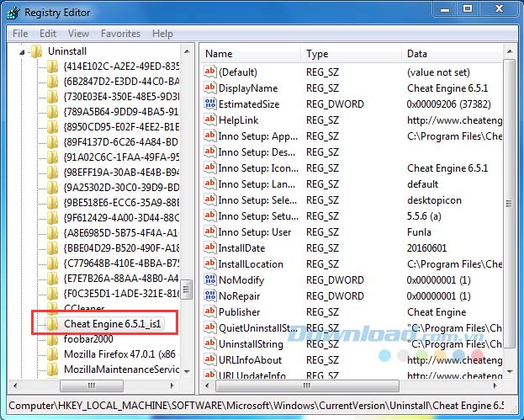Viewport: 524px width, 420px height.
Task: Select the {9A25302D-30C0-39D9 registry key
Action: [121, 187]
